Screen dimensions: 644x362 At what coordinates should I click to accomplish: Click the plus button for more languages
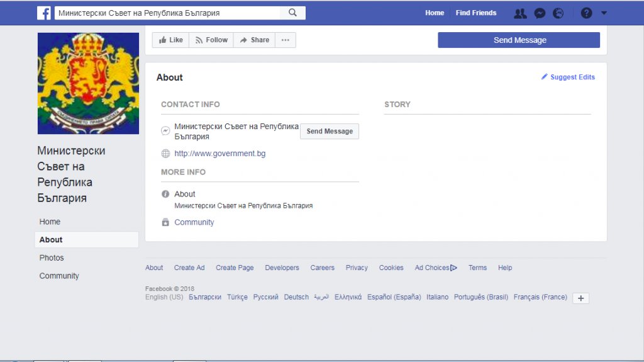[x=580, y=298]
